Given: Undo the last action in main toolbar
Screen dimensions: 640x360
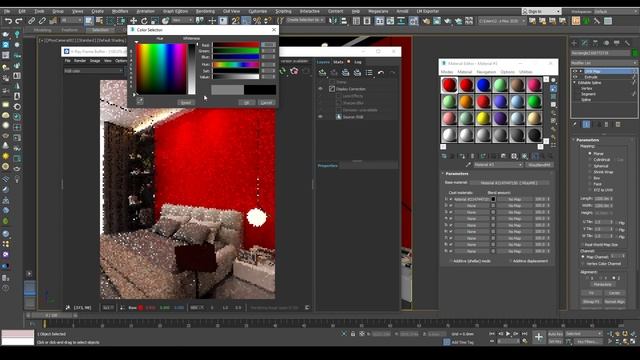Looking at the screenshot, I should click(x=8, y=20).
